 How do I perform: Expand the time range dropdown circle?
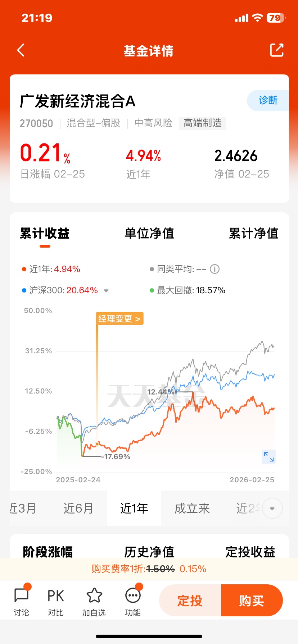[x=272, y=509]
